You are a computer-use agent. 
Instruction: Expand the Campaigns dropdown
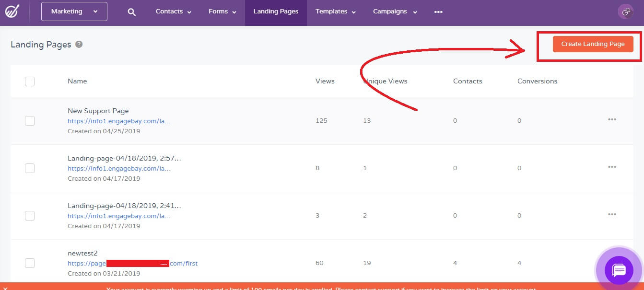(394, 11)
